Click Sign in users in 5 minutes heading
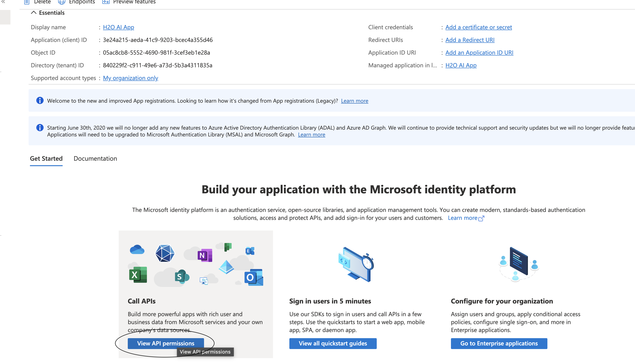The height and width of the screenshot is (364, 635). [330, 301]
